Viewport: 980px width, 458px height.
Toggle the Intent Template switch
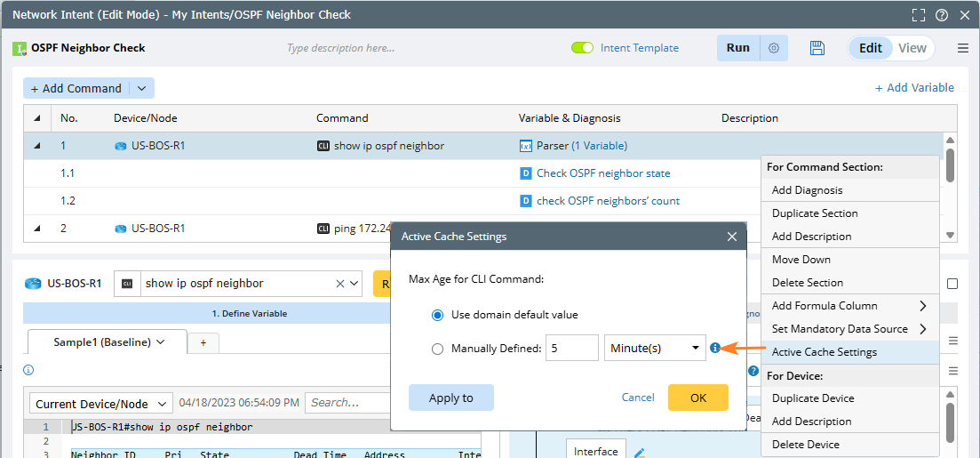[583, 48]
